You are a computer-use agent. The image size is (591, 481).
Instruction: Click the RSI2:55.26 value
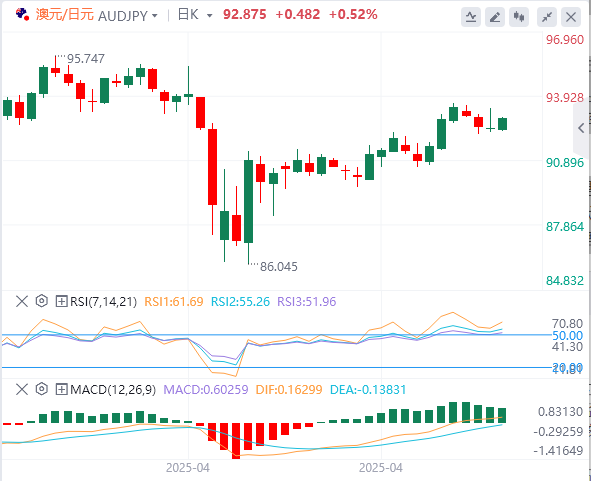(x=240, y=302)
